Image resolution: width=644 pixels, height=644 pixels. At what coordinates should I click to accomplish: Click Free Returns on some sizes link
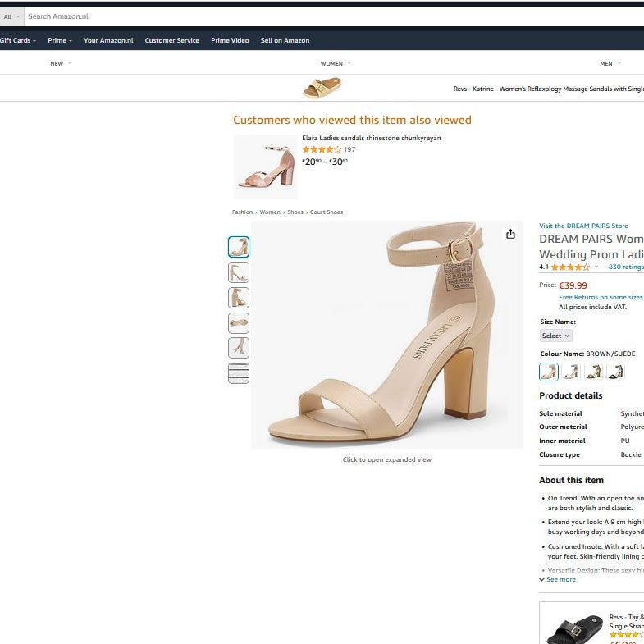(x=601, y=297)
